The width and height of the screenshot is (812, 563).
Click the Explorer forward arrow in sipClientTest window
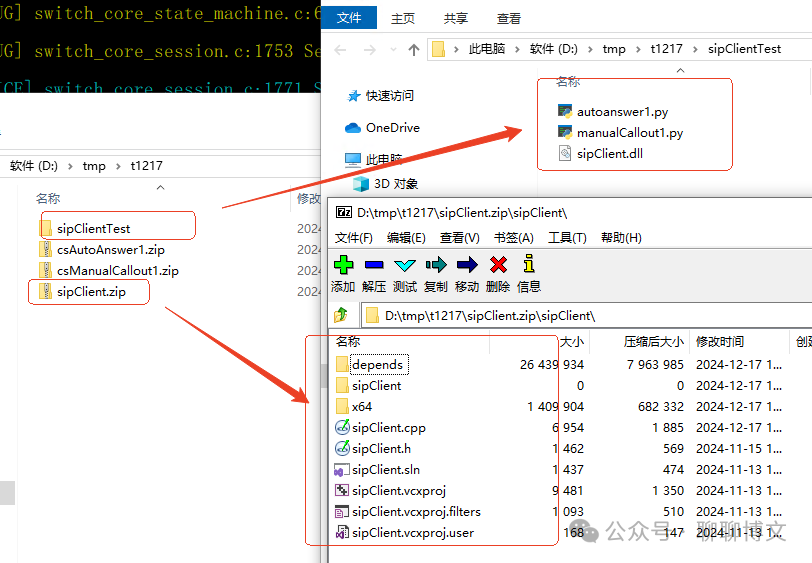click(x=369, y=50)
